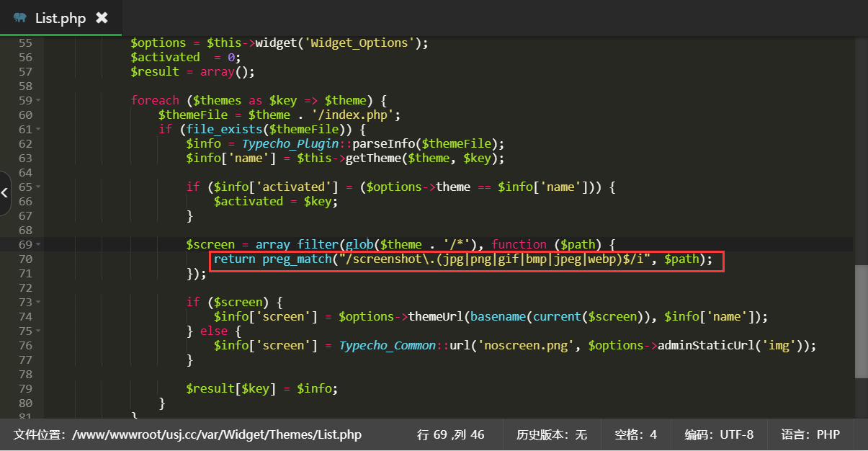This screenshot has height=451, width=868.
Task: Open the row 69, column 46 position indicator
Action: coord(450,434)
